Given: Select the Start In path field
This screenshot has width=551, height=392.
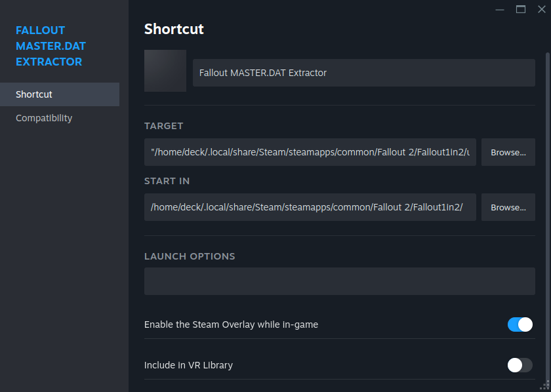Looking at the screenshot, I should (310, 207).
